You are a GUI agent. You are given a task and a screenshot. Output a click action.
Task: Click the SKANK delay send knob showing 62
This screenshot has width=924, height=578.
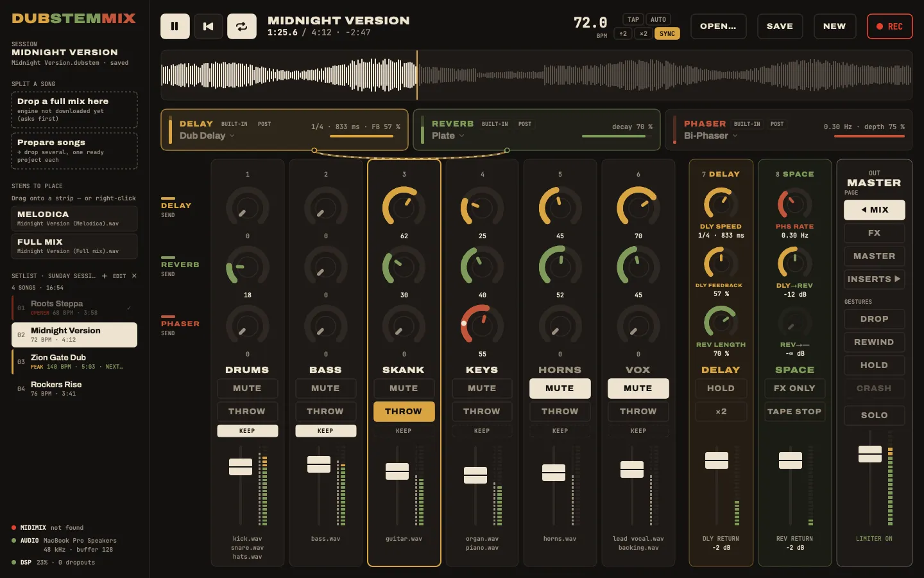(404, 208)
